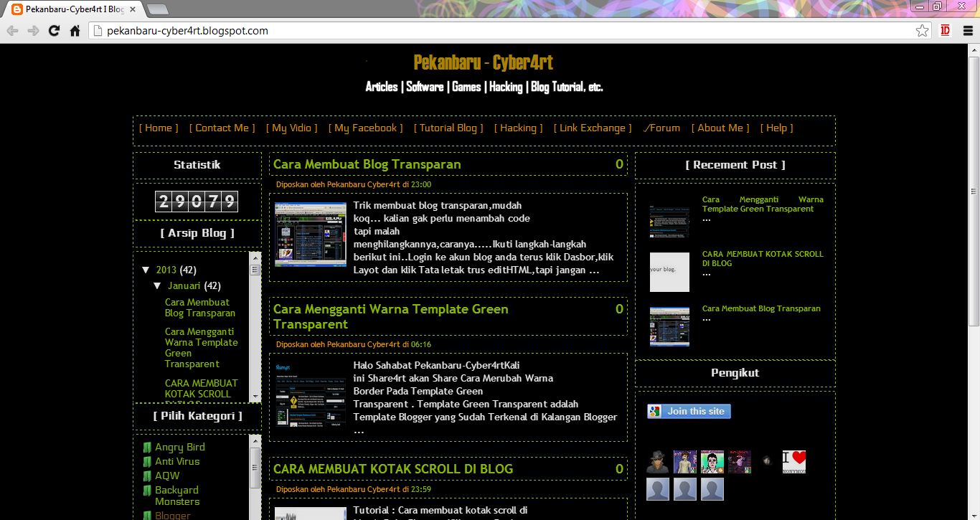The image size is (980, 520).
Task: Click the Join this site button
Action: [x=689, y=411]
